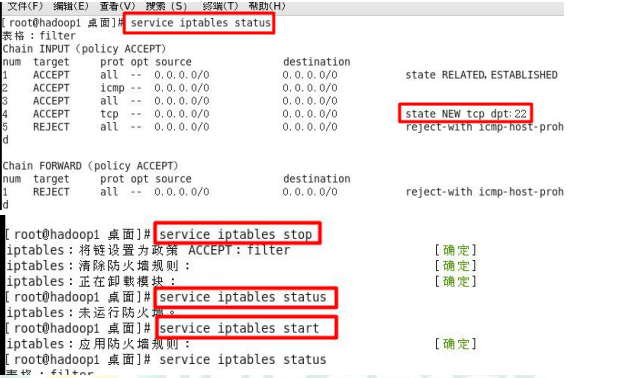
Task: Click the 'Chain FORWARD (policy ACCEPT)' line
Action: 90,166
